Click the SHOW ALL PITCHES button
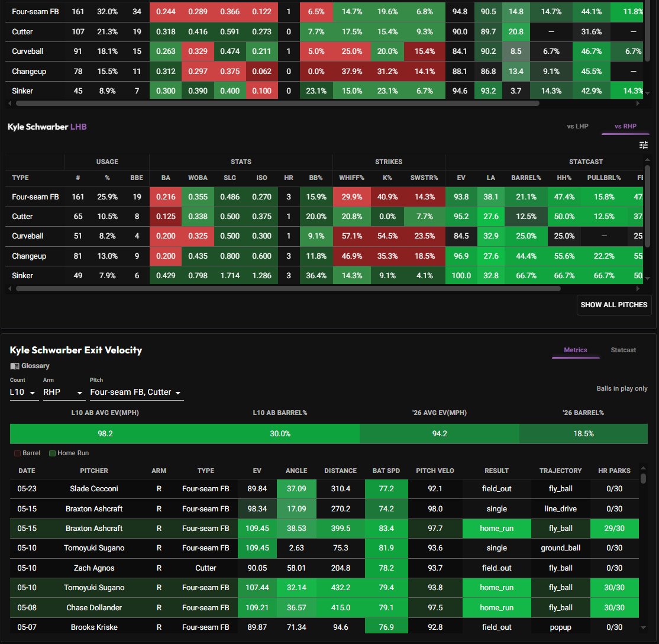Image resolution: width=659 pixels, height=644 pixels. pyautogui.click(x=613, y=305)
